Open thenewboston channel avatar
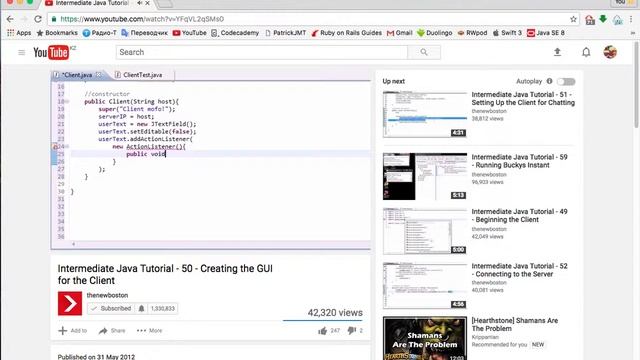 70,303
